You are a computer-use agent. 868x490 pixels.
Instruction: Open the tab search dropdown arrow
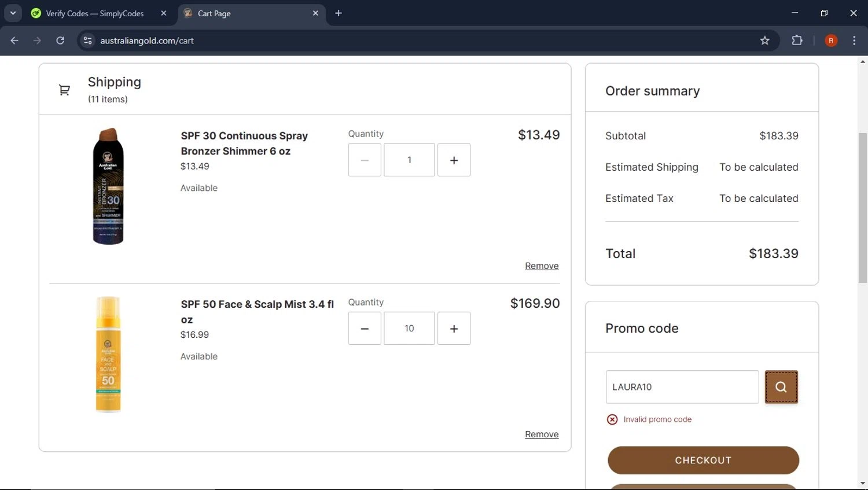click(13, 13)
